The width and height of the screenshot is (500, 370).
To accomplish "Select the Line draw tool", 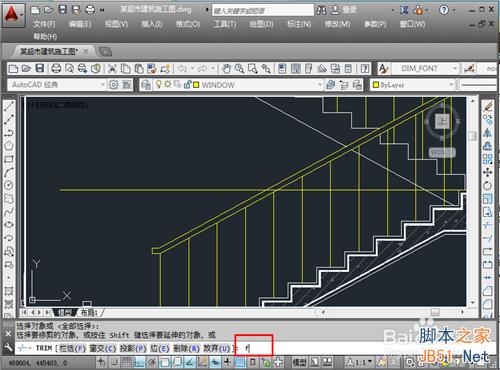I will point(9,106).
